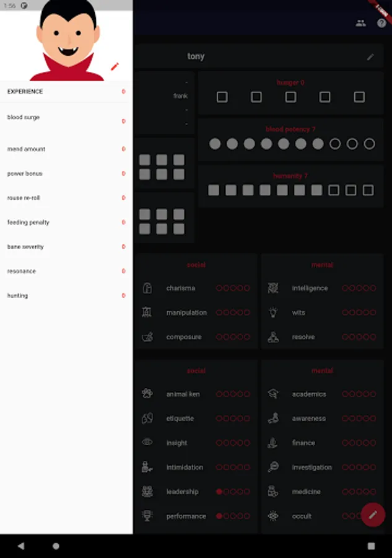Open the EXPERIENCE row in drawer

click(x=66, y=92)
